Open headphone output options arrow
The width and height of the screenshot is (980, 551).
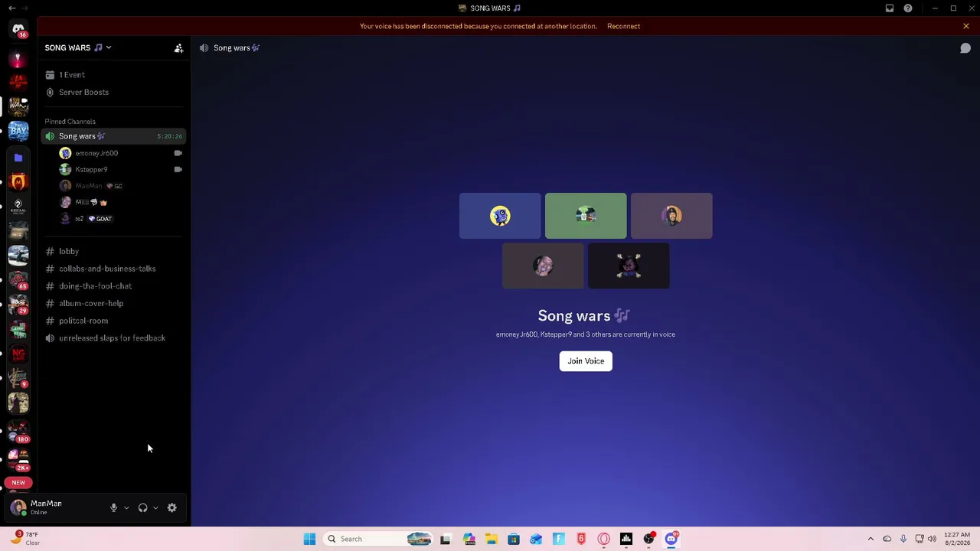pyautogui.click(x=155, y=508)
